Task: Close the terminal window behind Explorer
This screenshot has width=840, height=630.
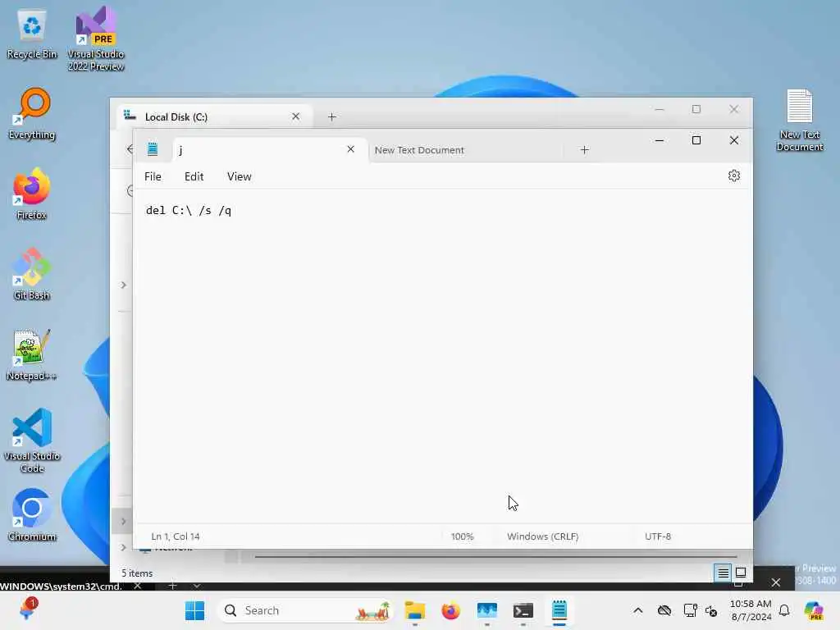Action: (776, 582)
